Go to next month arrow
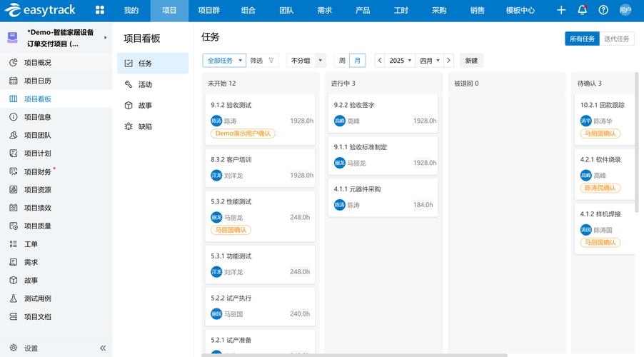 [448, 61]
